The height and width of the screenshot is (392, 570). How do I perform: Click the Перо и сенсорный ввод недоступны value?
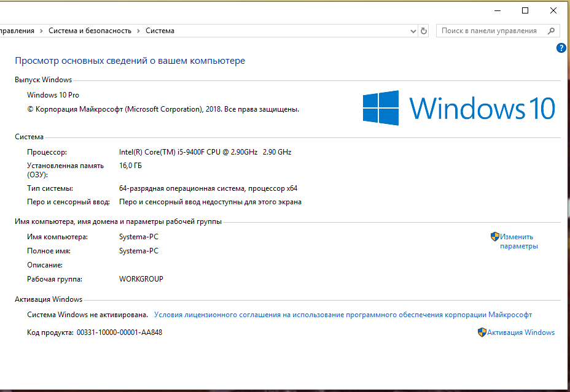pos(210,202)
